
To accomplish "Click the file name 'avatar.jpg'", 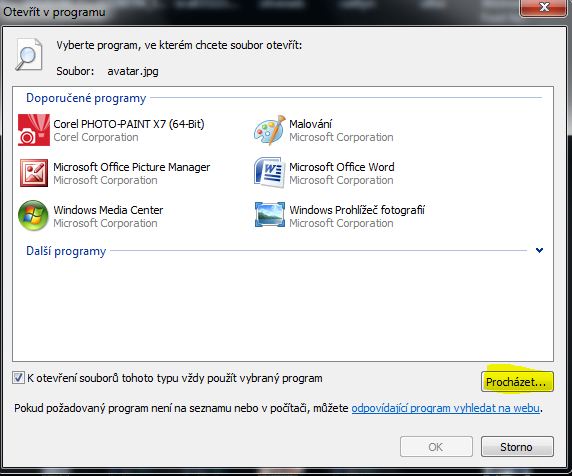I will pyautogui.click(x=133, y=71).
